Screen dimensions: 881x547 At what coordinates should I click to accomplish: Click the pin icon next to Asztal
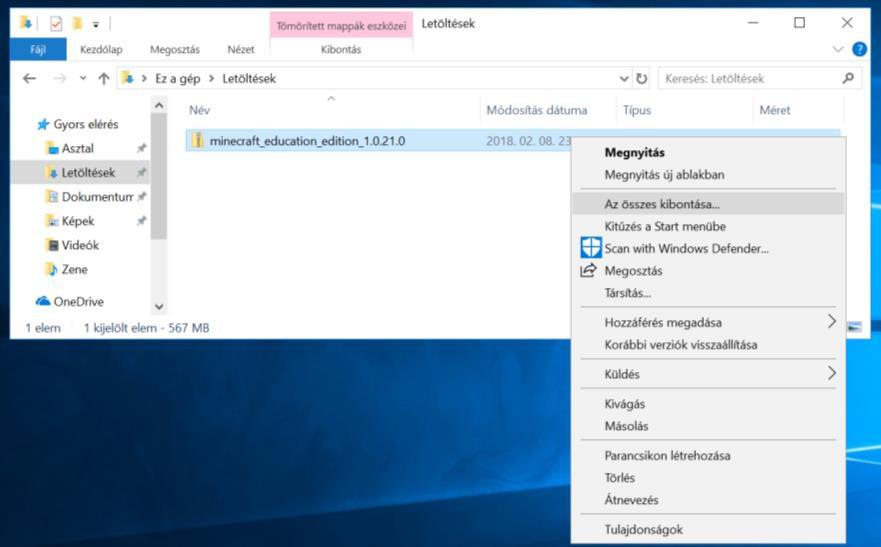pyautogui.click(x=142, y=148)
